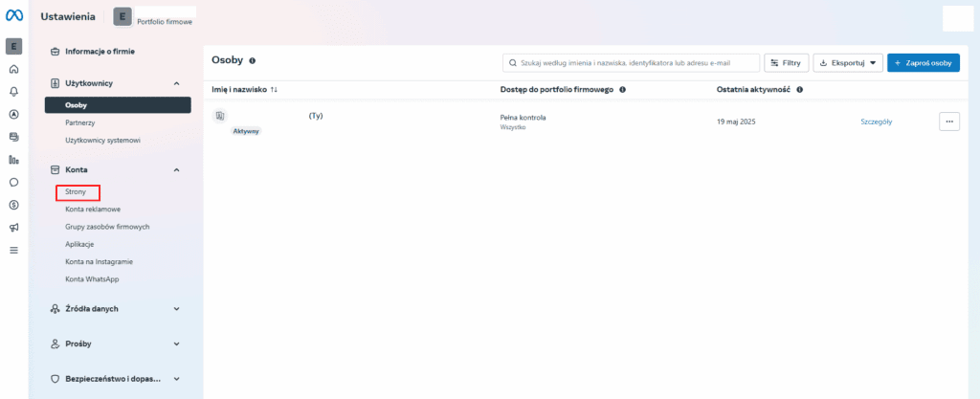Open notifications bell icon

(13, 91)
